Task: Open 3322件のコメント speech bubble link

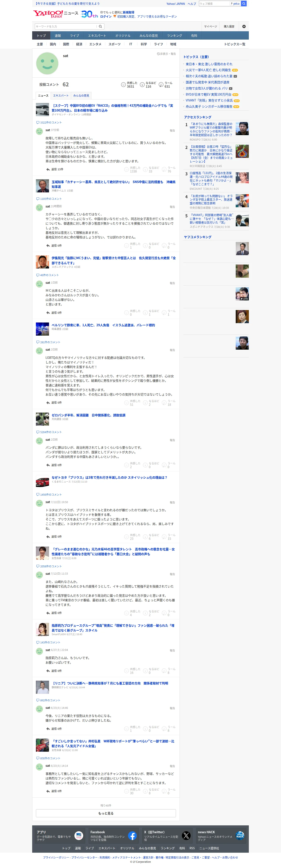Action: (x=49, y=122)
